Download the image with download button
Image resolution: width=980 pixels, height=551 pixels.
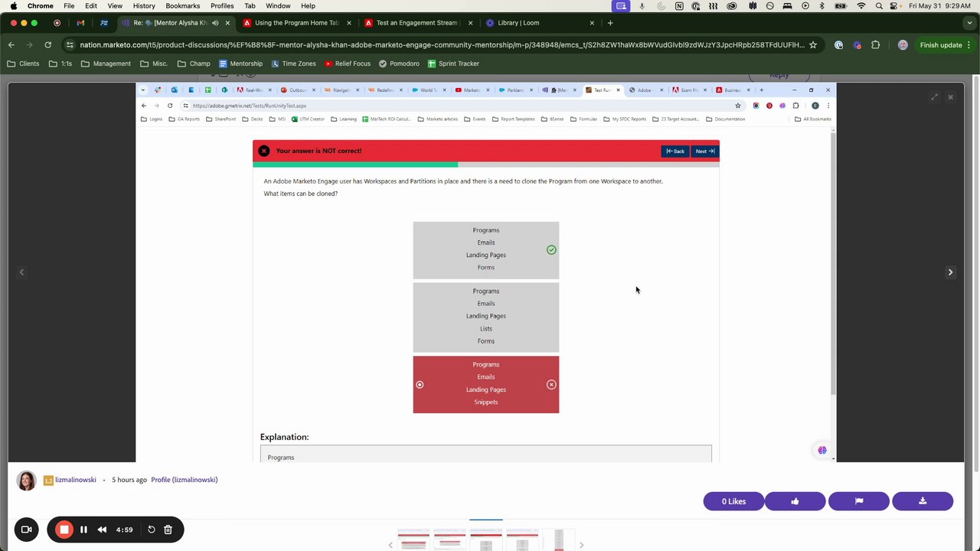coord(923,501)
